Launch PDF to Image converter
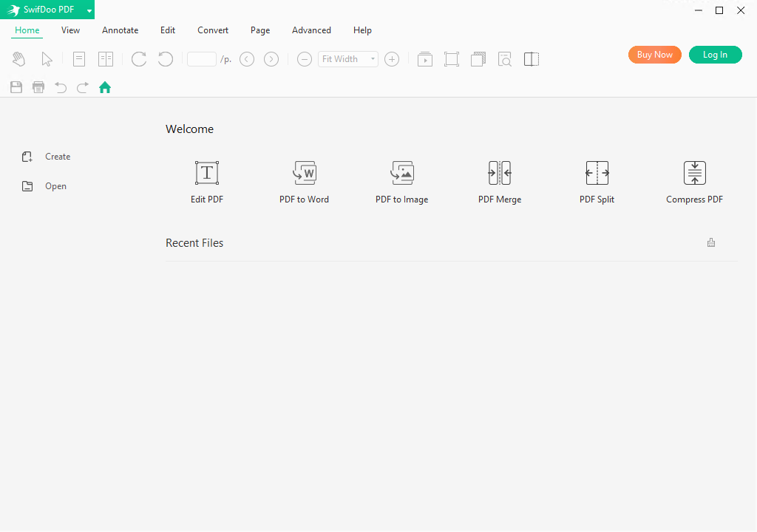The image size is (757, 532). [x=402, y=183]
